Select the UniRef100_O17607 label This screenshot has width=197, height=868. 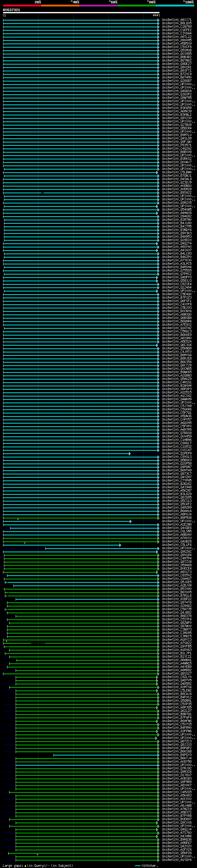pos(177,775)
